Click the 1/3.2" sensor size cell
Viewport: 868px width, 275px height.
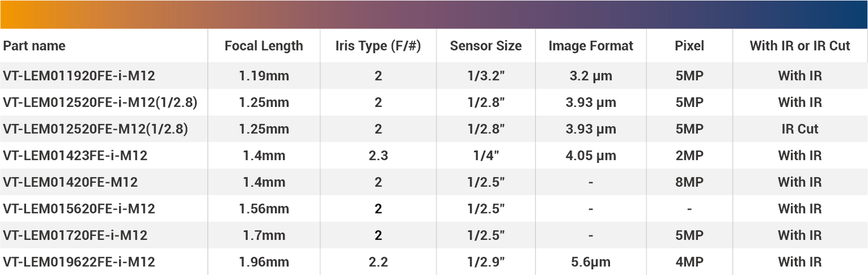[486, 76]
